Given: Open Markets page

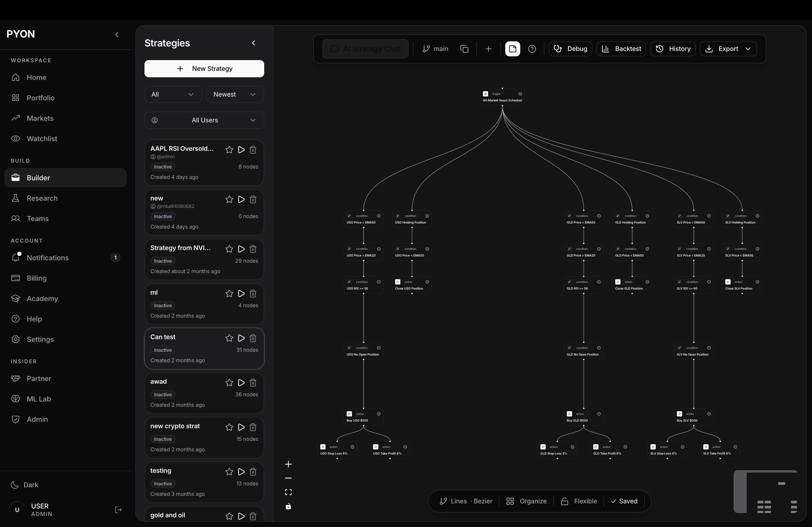Looking at the screenshot, I should 66,118.
